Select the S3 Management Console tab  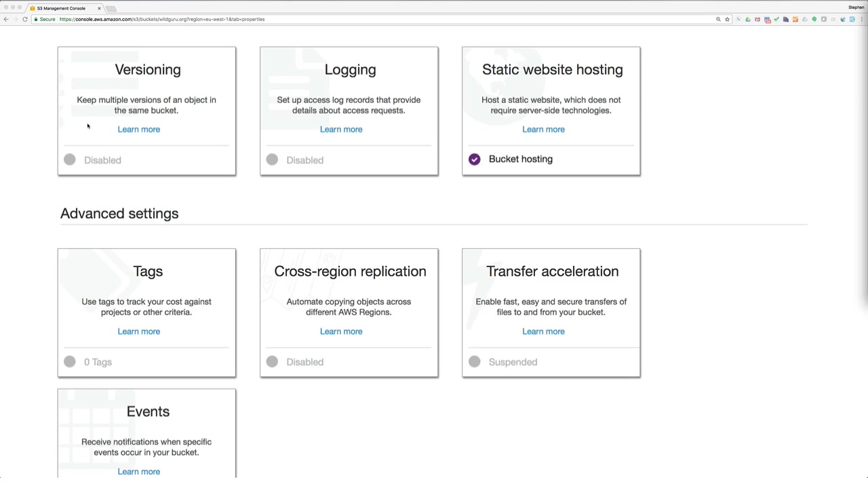click(61, 8)
